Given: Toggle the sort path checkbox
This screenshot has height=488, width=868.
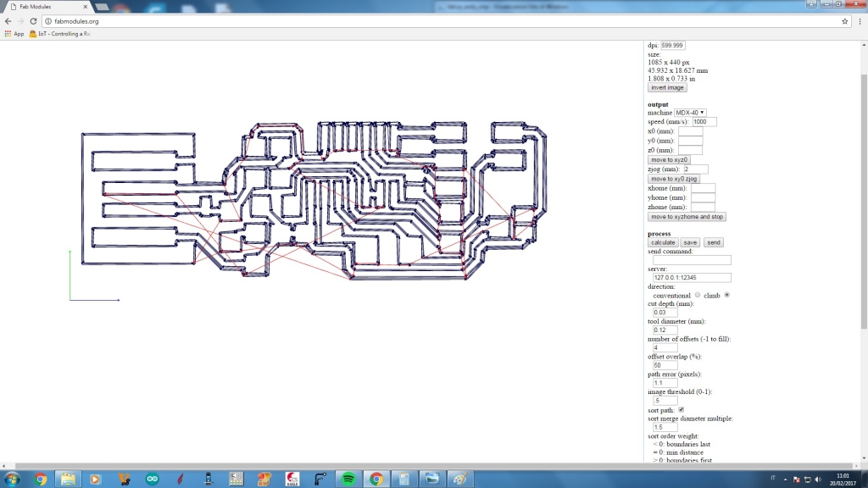Looking at the screenshot, I should (x=681, y=410).
